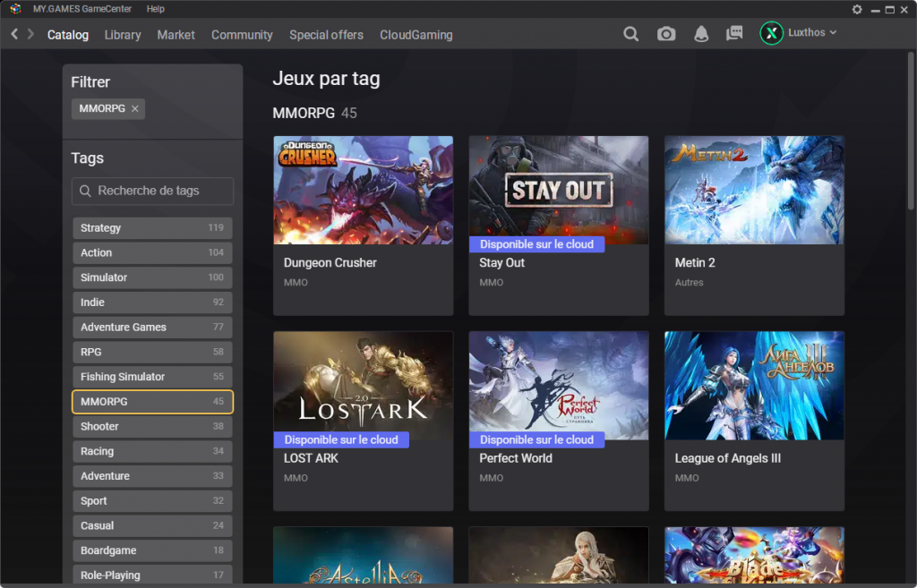The height and width of the screenshot is (588, 917).
Task: Click the Luxthos profile avatar
Action: (771, 33)
